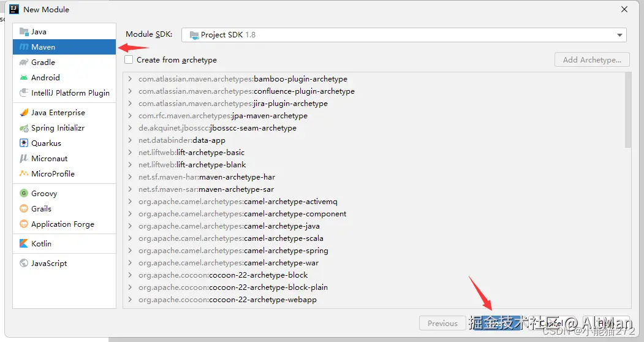Select Micronaut module type label
The width and height of the screenshot is (644, 342).
tap(49, 158)
